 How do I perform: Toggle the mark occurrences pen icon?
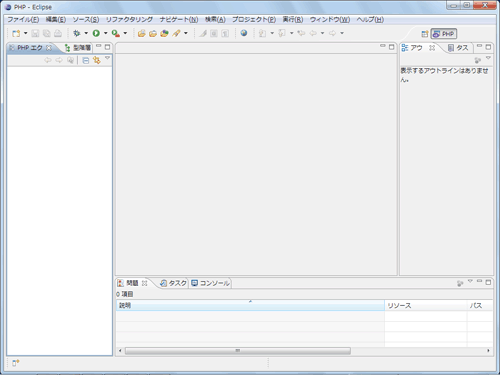(x=203, y=33)
